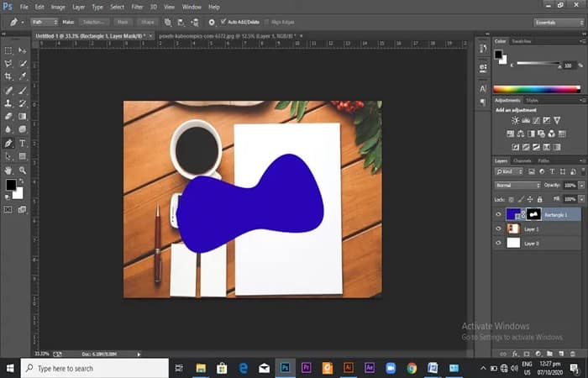Open the History collapsed panel icon
This screenshot has width=588, height=378.
483,48
